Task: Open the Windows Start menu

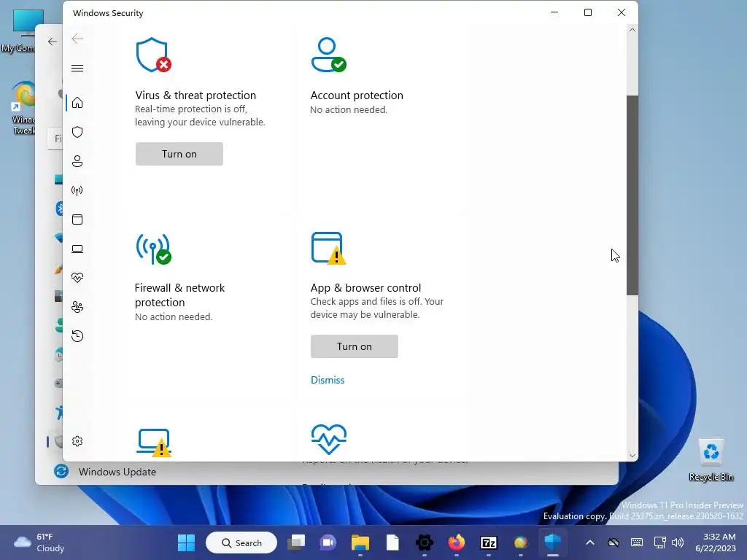Action: coord(186,542)
